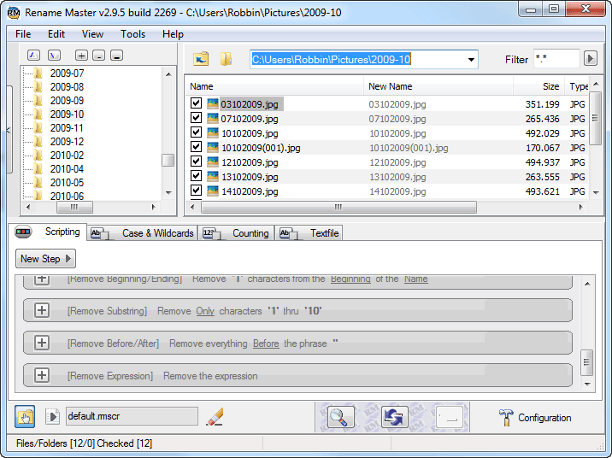Select the 2009-08 folder in tree
Image resolution: width=612 pixels, height=458 pixels.
(67, 87)
